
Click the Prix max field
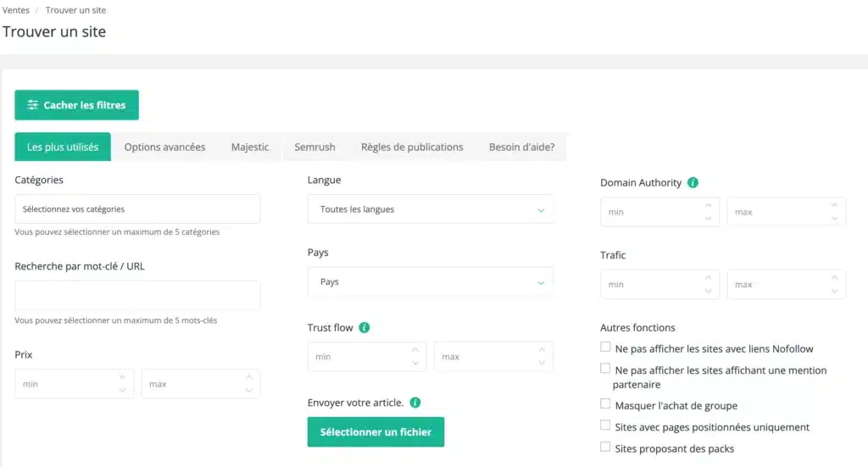pos(201,384)
